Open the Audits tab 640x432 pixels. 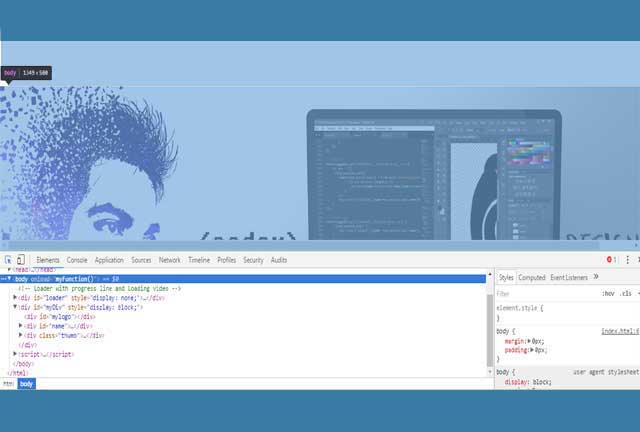[x=279, y=260]
